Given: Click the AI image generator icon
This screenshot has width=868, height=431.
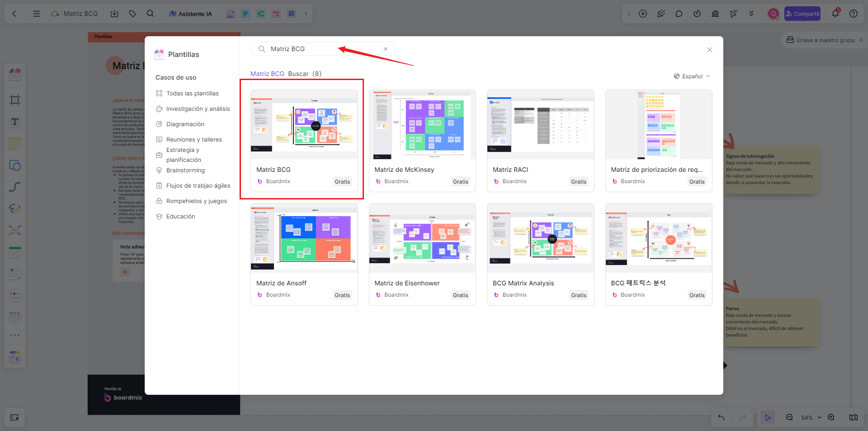Looking at the screenshot, I should point(231,14).
